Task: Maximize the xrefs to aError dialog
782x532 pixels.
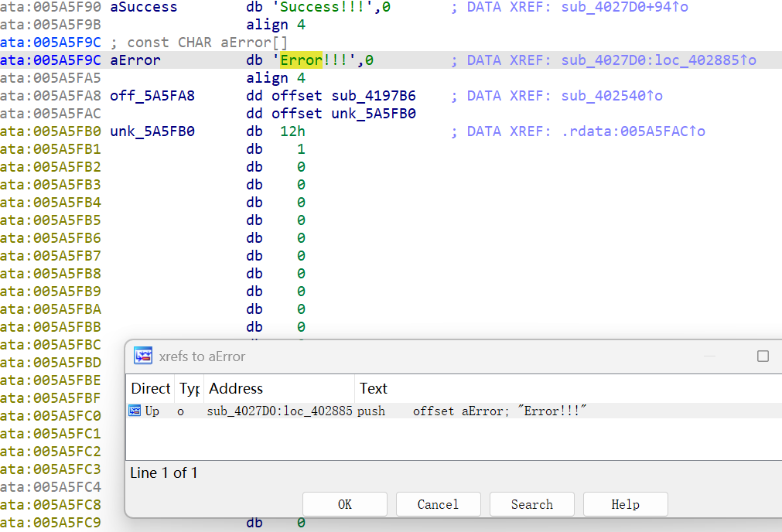Action: point(763,356)
